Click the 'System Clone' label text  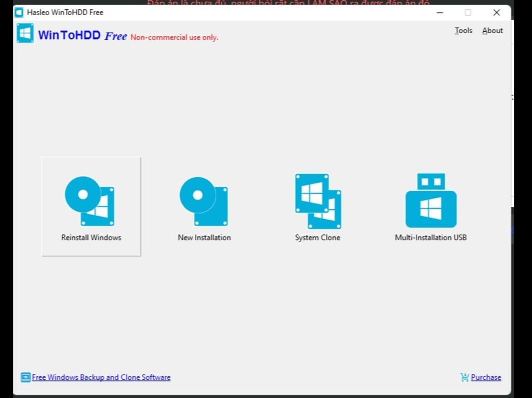(317, 237)
